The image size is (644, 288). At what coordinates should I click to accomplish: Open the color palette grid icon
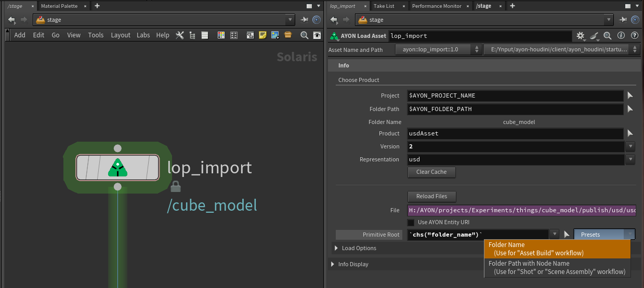(x=221, y=35)
